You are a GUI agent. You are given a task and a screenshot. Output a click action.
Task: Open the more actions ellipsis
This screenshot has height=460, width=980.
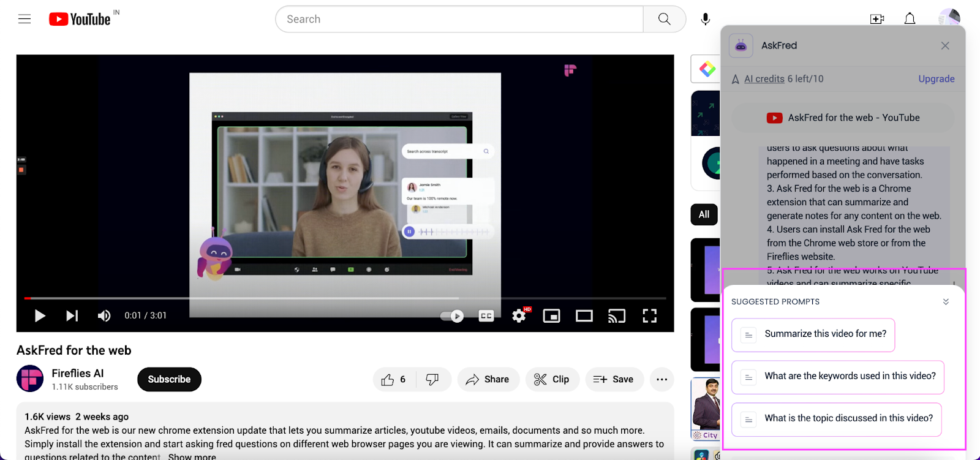(x=662, y=380)
